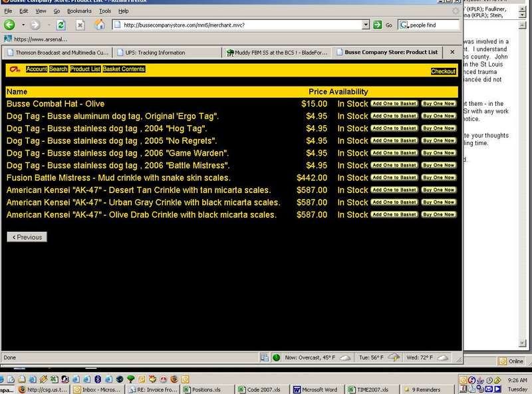
Task: Click the Stop loading icon
Action: pos(80,25)
